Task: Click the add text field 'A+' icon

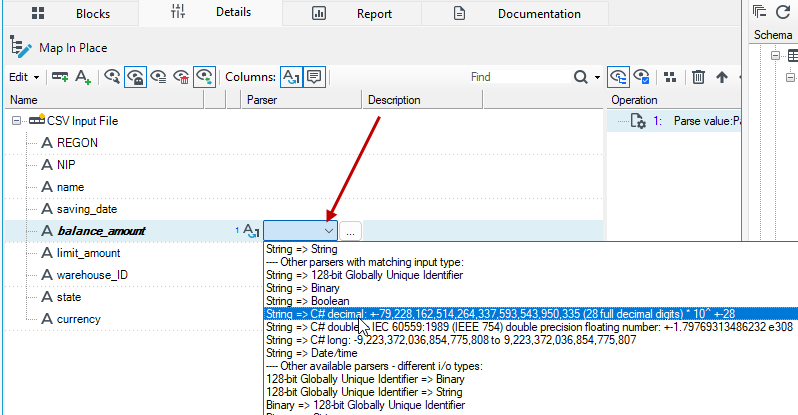Action: (82, 77)
